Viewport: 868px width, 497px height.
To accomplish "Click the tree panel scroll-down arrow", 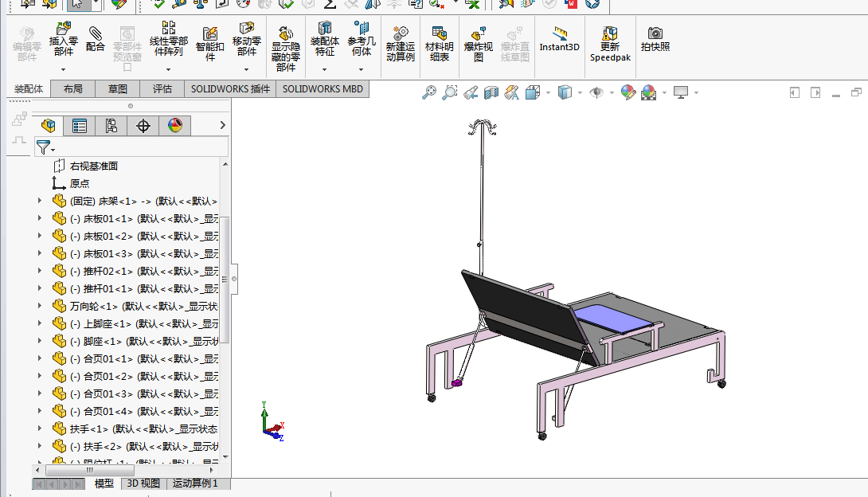I will [x=225, y=456].
